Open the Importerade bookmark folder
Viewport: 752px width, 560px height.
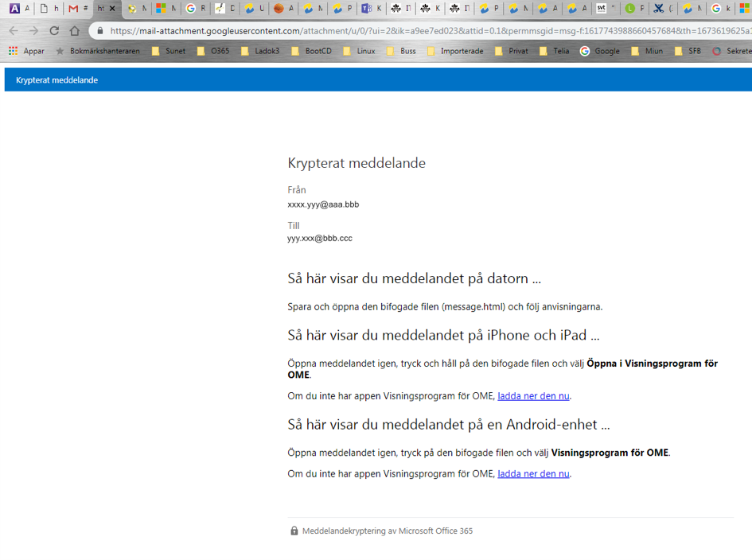pyautogui.click(x=455, y=51)
